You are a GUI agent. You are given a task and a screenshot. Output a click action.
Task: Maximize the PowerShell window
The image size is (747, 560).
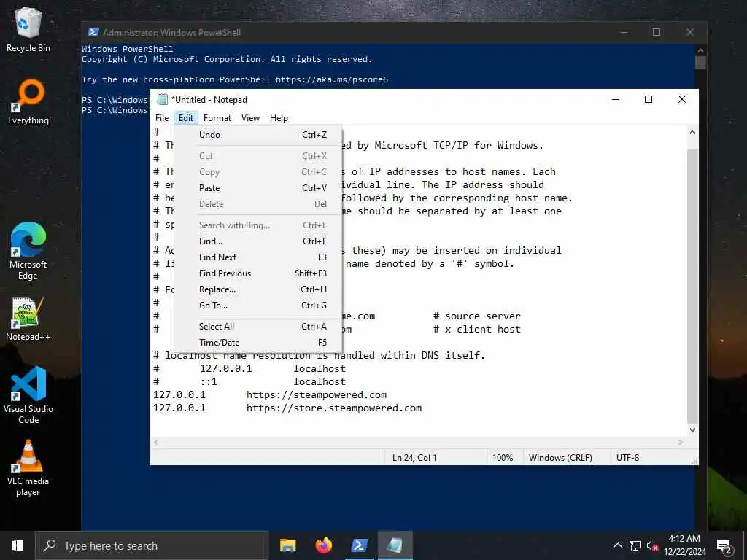[657, 32]
